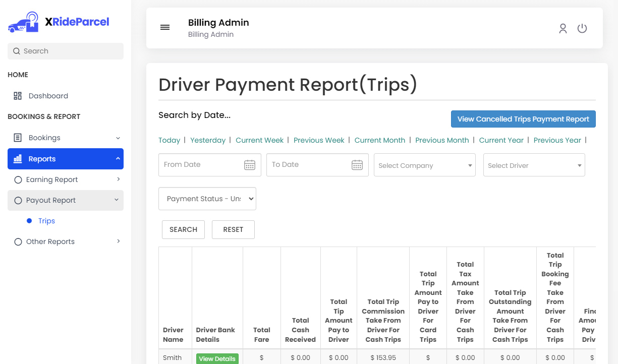Viewport: 618px width, 364px height.
Task: Expand Other Reports section
Action: 118,241
